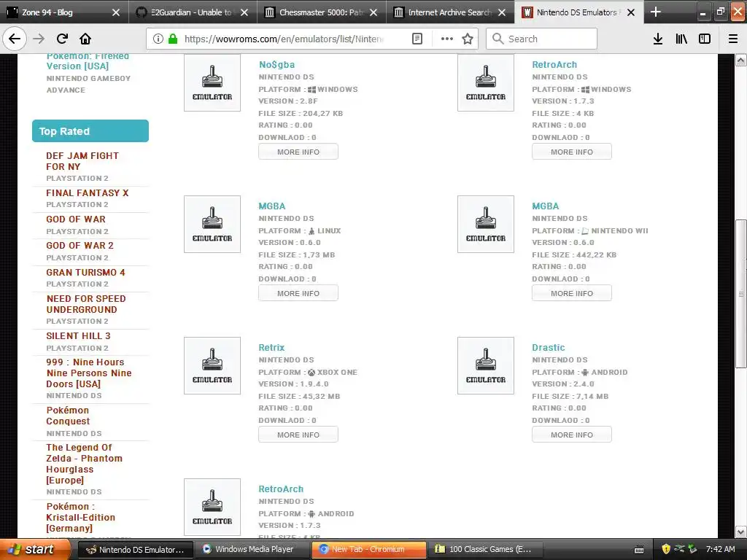Click the page scrollbar up arrow
This screenshot has height=560, width=747.
pyautogui.click(x=740, y=60)
